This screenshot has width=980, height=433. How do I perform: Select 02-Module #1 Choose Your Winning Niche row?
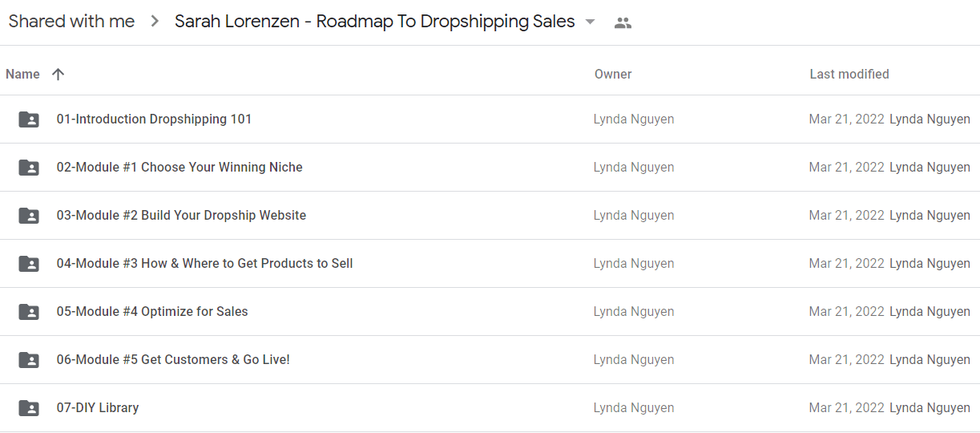[490, 168]
